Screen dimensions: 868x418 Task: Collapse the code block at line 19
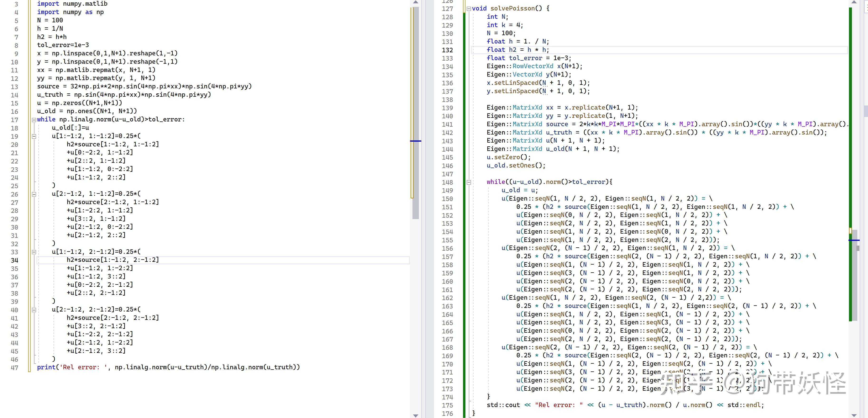pyautogui.click(x=34, y=136)
